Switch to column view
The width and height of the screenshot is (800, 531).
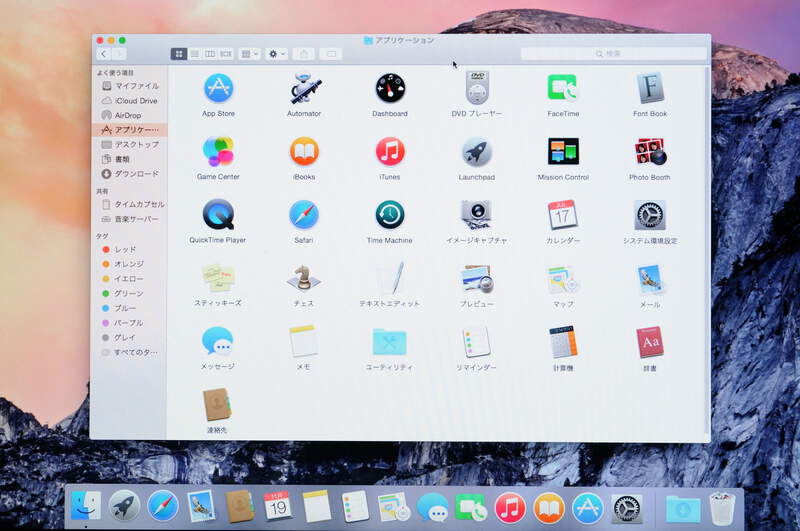click(210, 54)
